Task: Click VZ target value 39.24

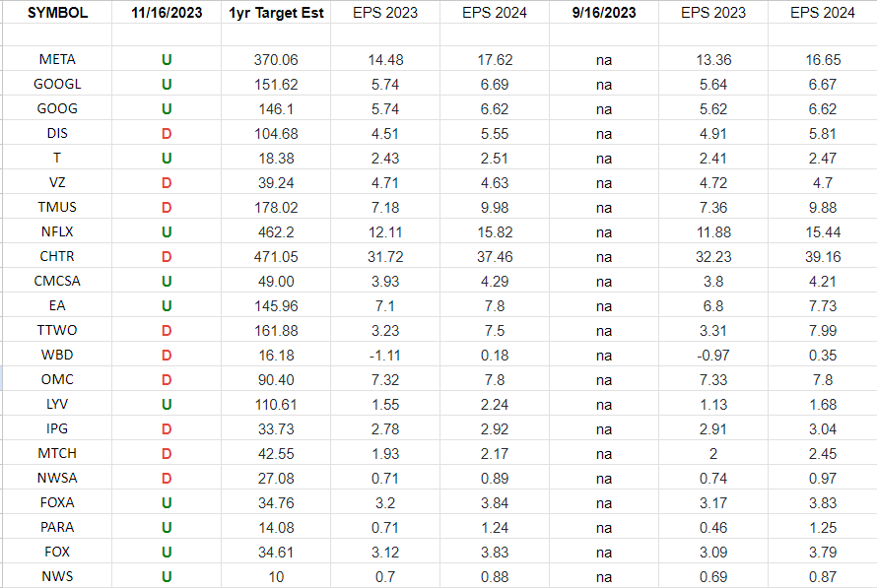Action: (x=276, y=183)
